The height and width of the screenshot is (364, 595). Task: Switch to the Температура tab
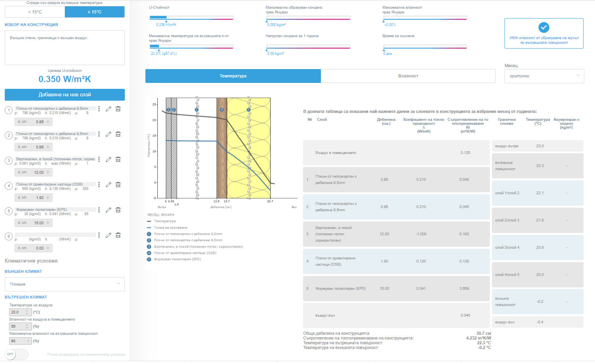pyautogui.click(x=233, y=76)
